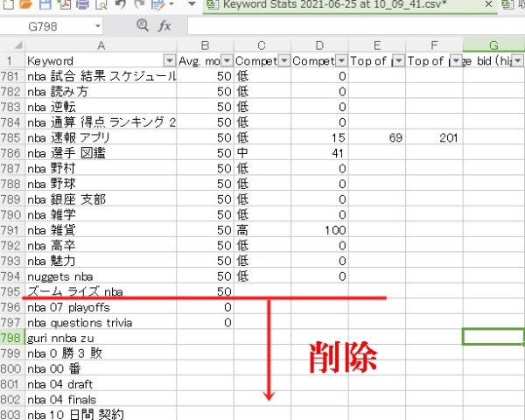
Task: Open the column D Compet filter dropdown
Action: pos(341,60)
